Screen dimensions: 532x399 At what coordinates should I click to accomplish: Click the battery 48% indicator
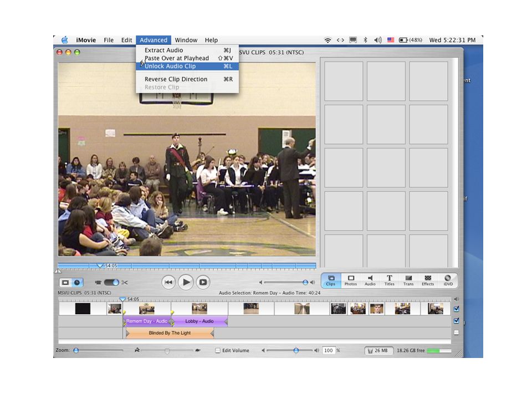(x=411, y=40)
